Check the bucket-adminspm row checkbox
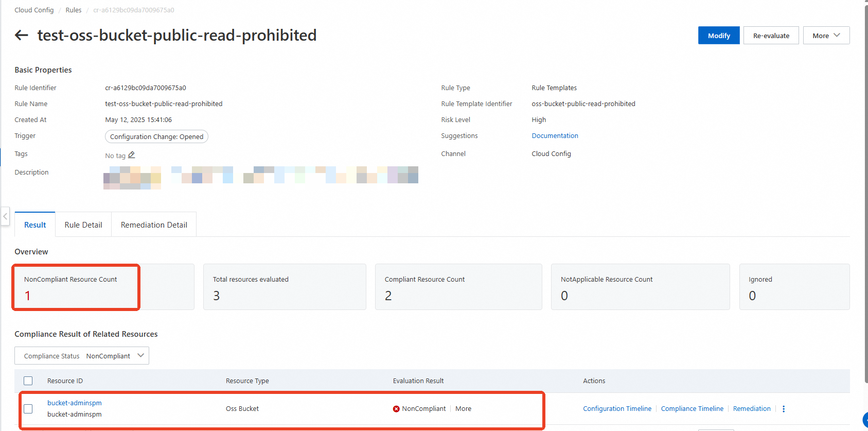 (x=28, y=409)
